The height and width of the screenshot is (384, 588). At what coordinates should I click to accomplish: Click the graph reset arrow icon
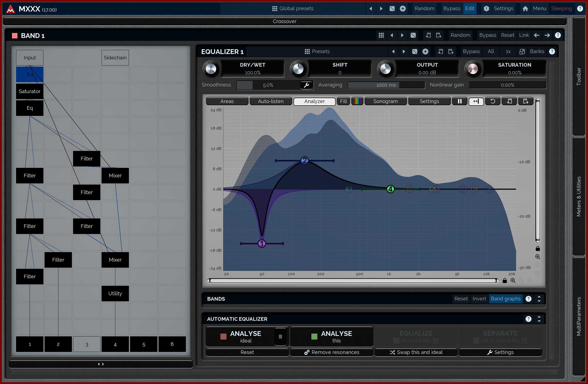coord(493,101)
